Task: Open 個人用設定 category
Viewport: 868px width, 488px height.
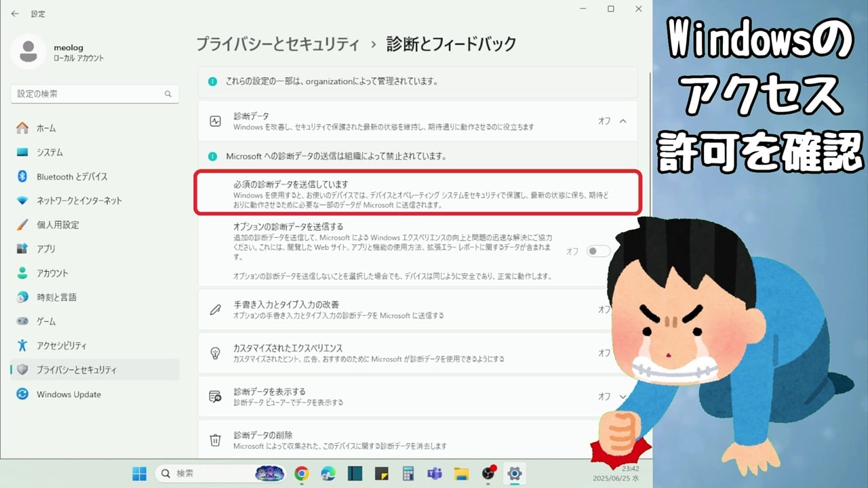Action: (x=95, y=225)
